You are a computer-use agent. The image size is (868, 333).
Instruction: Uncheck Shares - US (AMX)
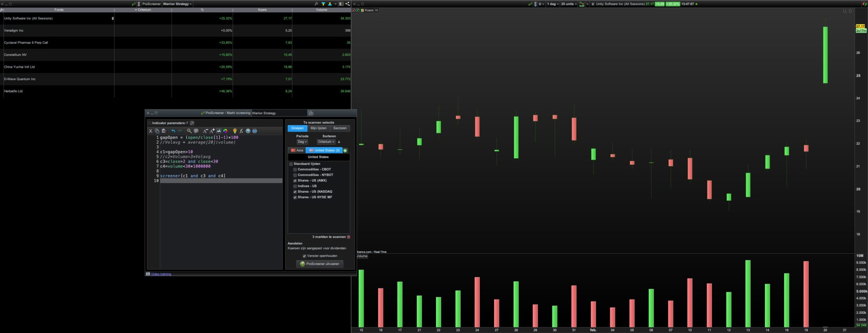(295, 181)
